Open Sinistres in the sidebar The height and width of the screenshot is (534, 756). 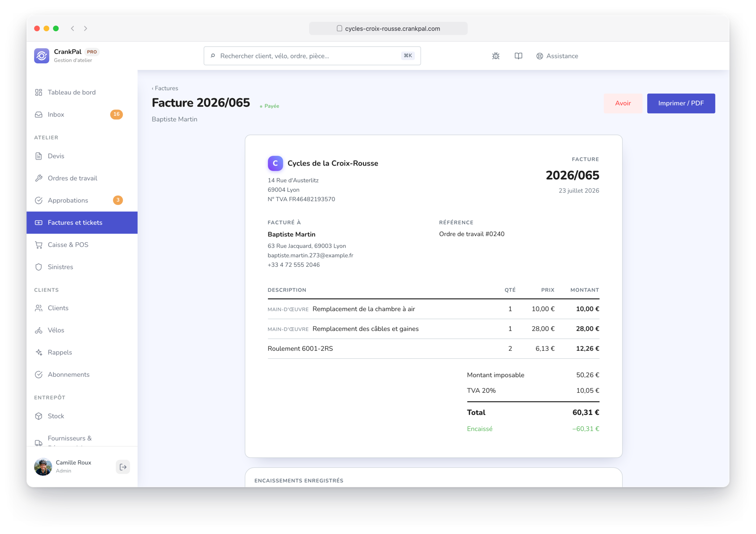point(82,267)
